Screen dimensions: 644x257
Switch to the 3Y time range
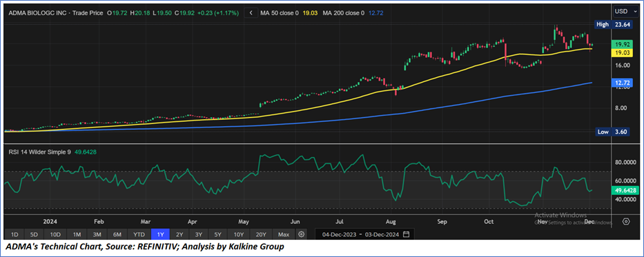[x=199, y=234]
